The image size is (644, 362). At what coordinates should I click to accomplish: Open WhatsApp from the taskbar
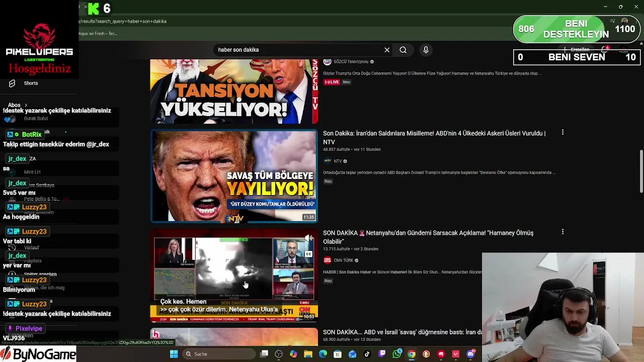396,354
